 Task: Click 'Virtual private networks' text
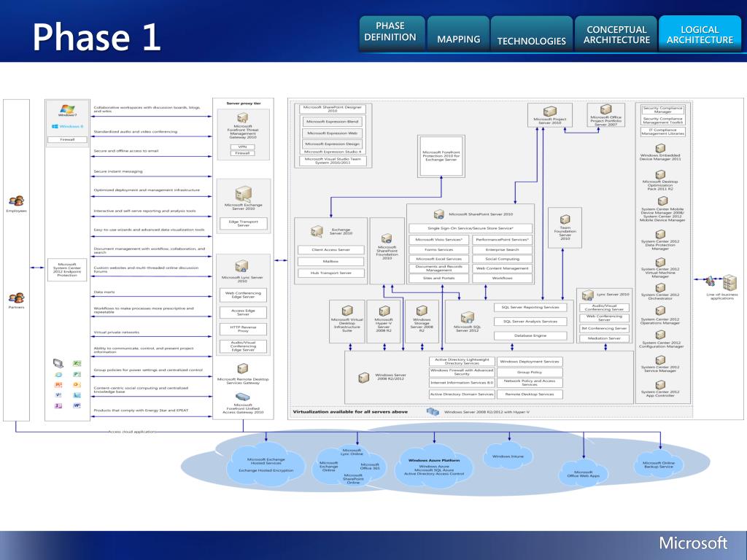coord(117,332)
